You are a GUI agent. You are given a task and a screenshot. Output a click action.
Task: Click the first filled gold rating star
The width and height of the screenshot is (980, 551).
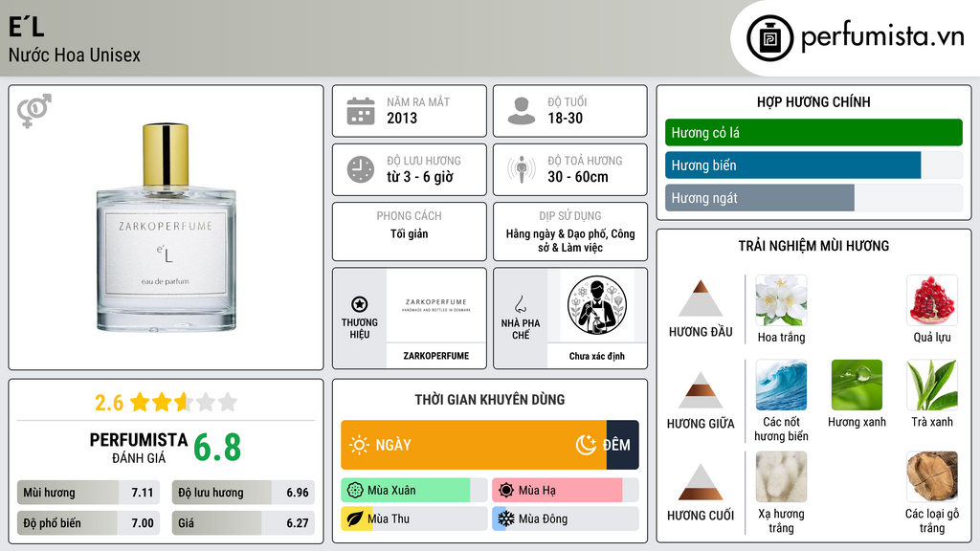pyautogui.click(x=140, y=402)
